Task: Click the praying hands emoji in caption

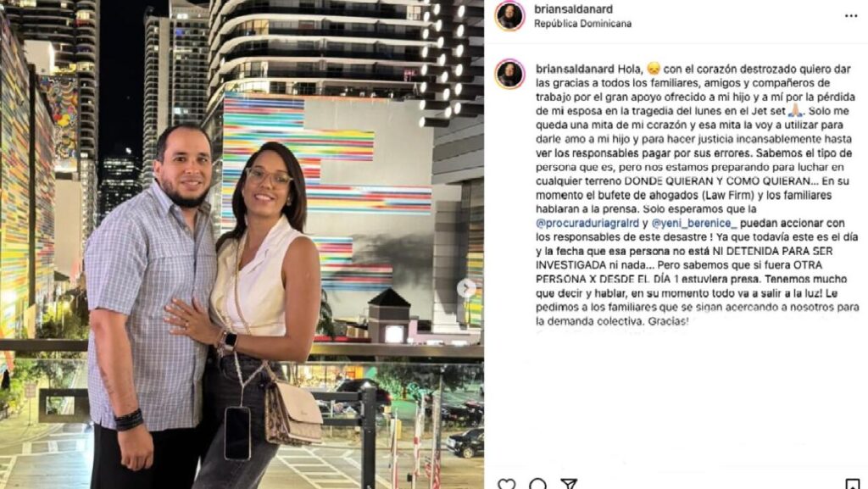Action: tap(795, 111)
